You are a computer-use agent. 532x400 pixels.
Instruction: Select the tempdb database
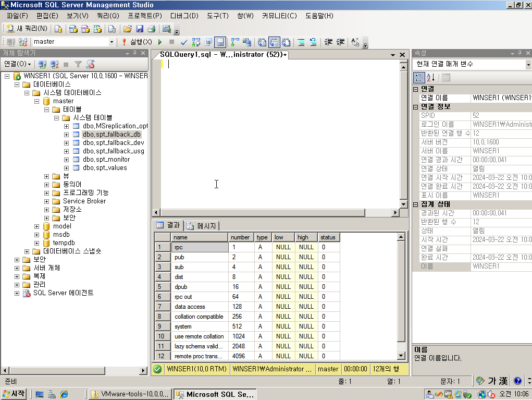point(64,243)
